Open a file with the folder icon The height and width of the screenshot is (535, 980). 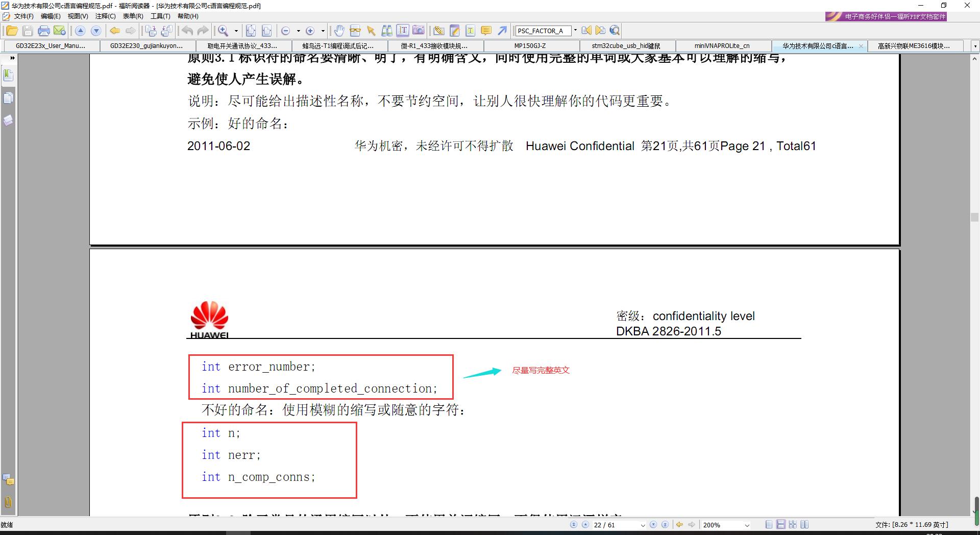pos(11,31)
